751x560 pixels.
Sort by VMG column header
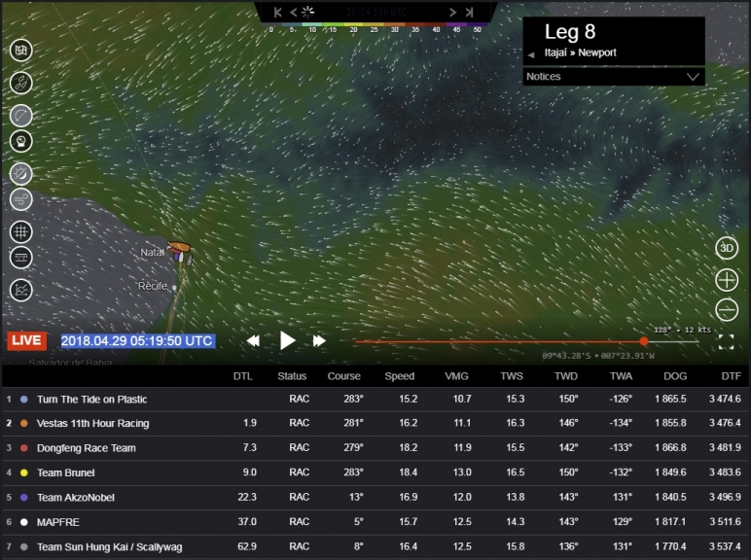[456, 376]
